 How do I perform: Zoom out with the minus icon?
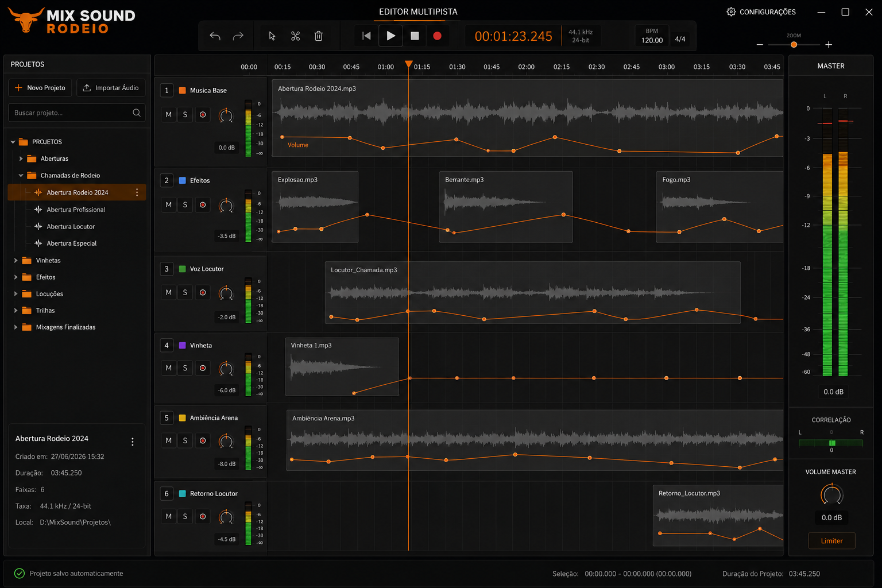click(760, 45)
